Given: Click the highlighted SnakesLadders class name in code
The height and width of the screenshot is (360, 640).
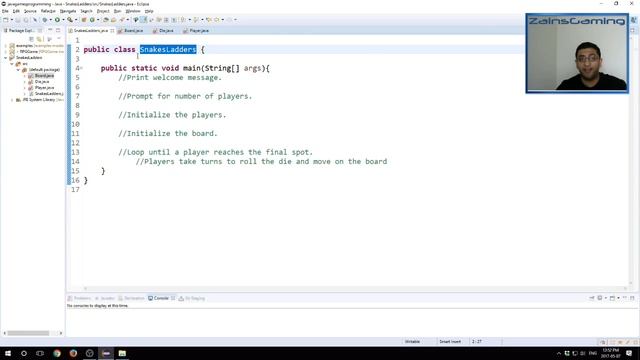Looking at the screenshot, I should click(x=168, y=49).
